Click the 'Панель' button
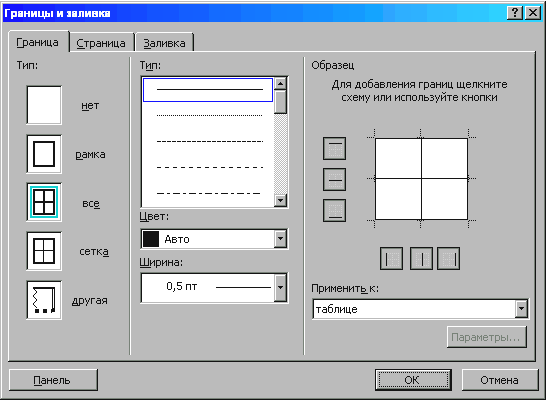 coord(53,380)
